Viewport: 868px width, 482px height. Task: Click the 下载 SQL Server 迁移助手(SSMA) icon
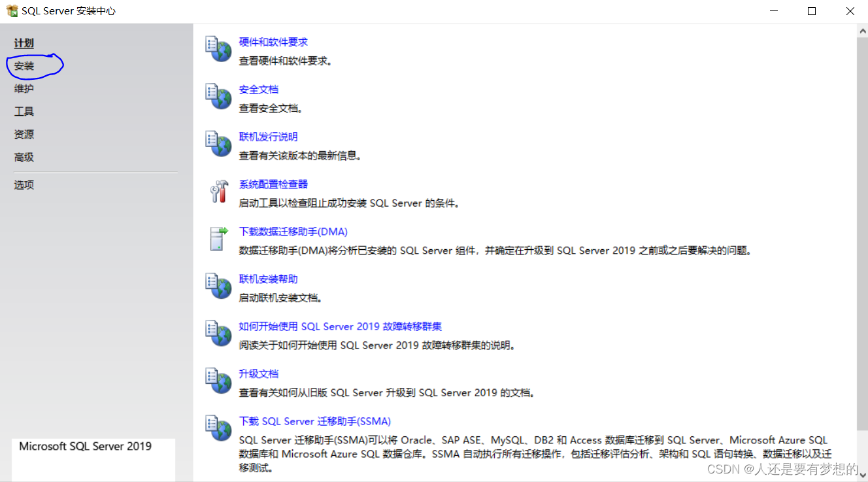(x=218, y=428)
